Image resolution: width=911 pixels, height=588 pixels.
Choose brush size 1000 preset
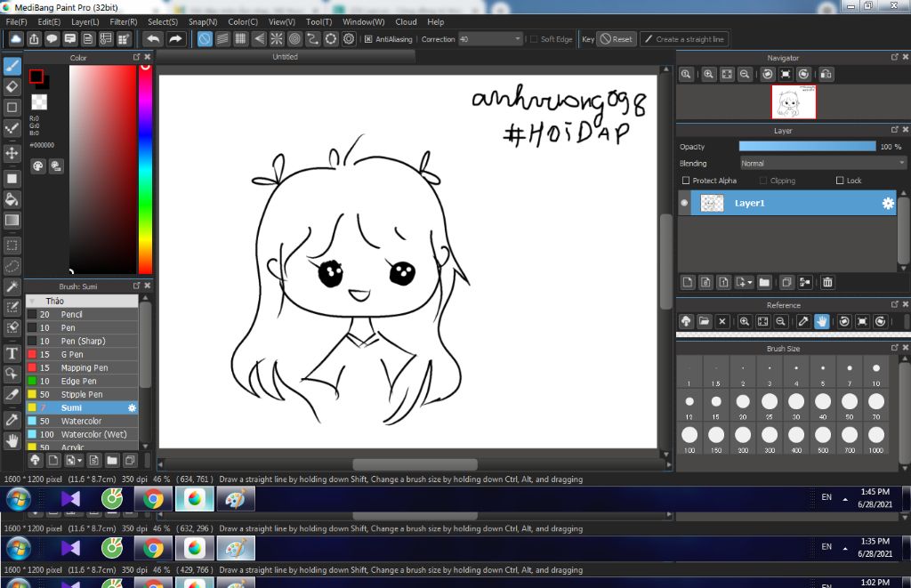[x=876, y=439]
